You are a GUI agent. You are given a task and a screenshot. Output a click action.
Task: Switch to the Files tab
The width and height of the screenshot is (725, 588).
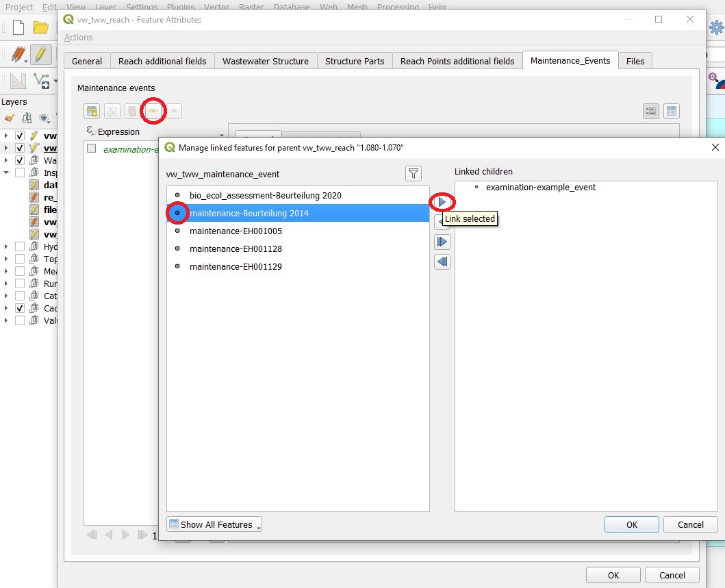635,61
